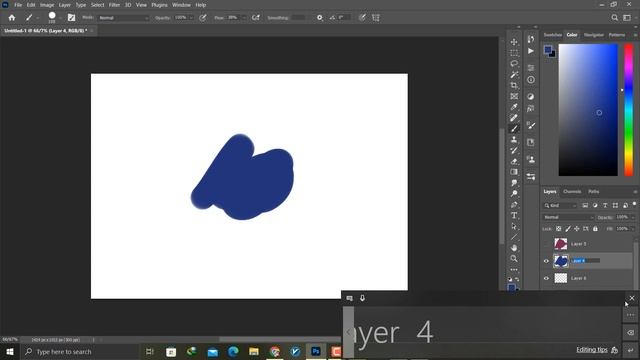Open the Editing tips link
Viewport: 640px width, 360px height.
pos(591,350)
